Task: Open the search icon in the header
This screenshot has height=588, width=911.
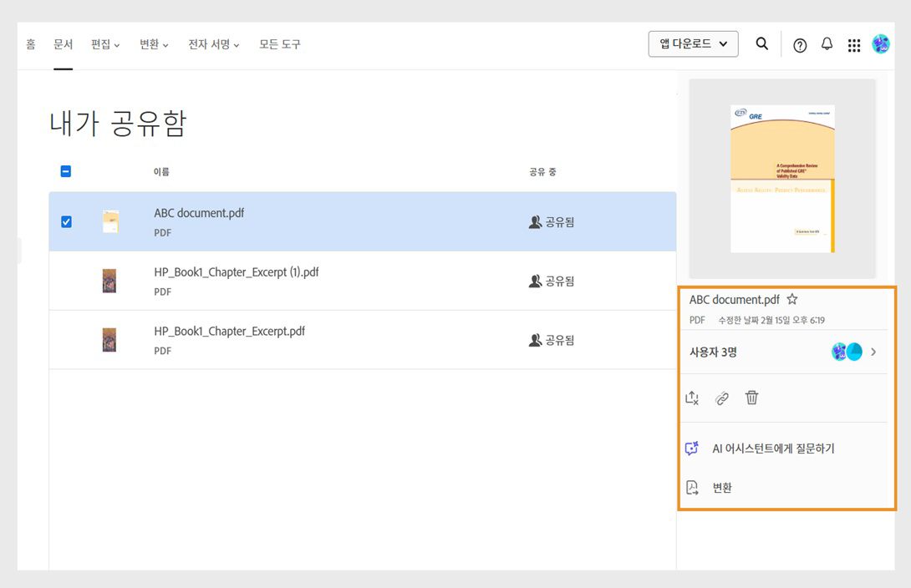Action: coord(761,44)
